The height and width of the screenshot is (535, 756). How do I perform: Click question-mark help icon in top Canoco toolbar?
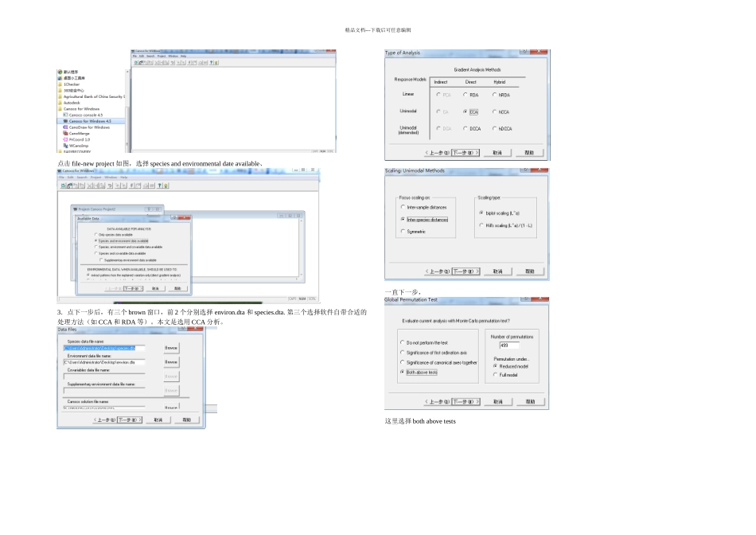211,63
